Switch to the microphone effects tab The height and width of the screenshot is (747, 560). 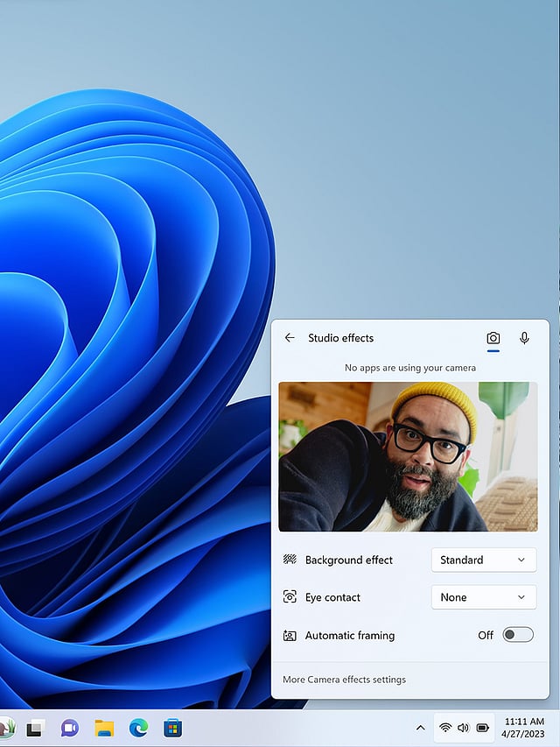pos(524,338)
